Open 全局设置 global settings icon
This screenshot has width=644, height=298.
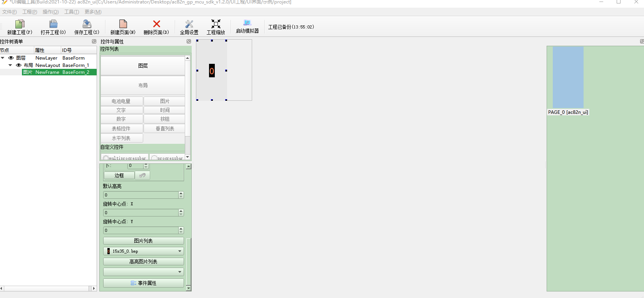point(189,24)
